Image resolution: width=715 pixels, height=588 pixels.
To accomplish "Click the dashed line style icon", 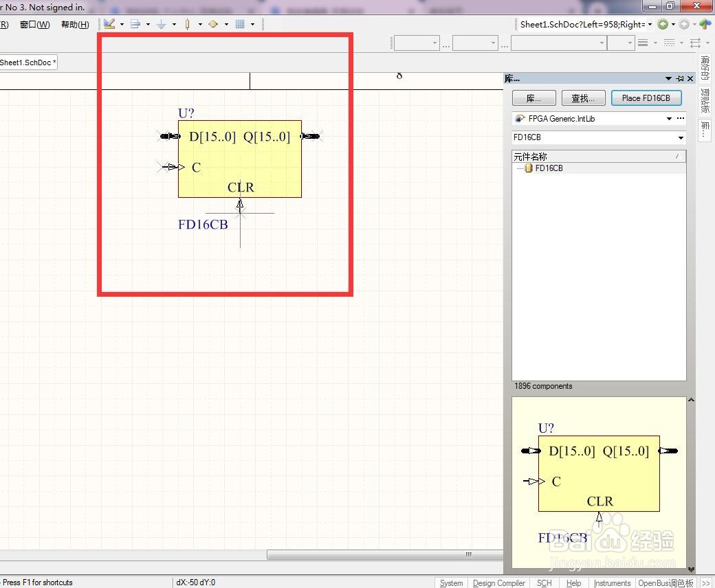I will click(x=669, y=43).
